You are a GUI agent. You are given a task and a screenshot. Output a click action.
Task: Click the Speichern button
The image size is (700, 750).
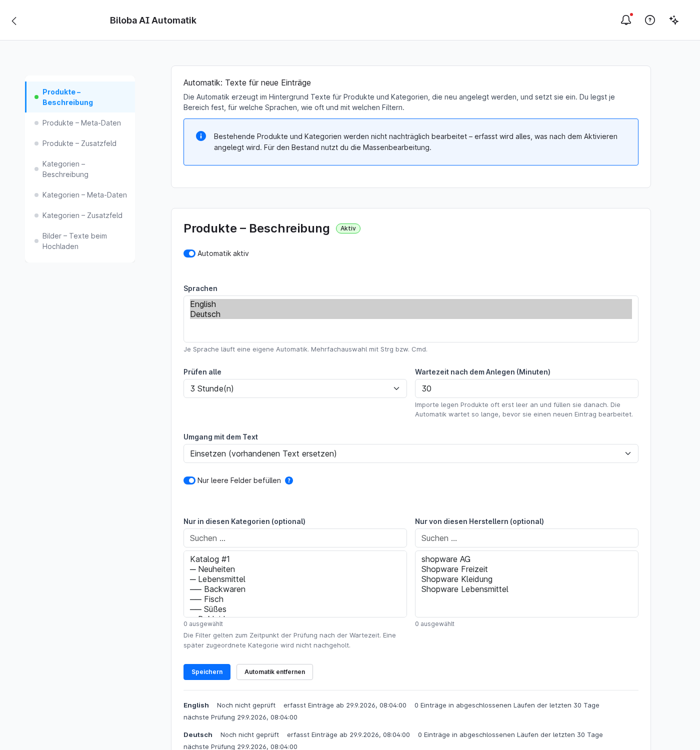click(207, 672)
